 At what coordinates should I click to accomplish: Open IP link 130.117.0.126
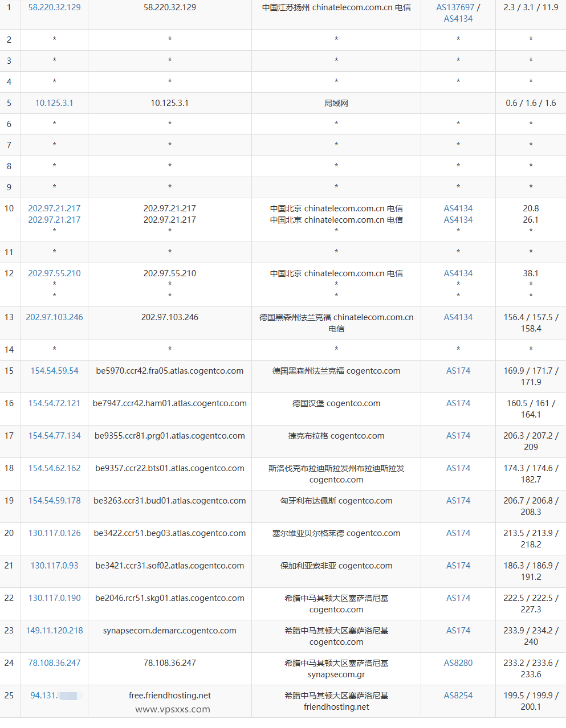point(54,533)
